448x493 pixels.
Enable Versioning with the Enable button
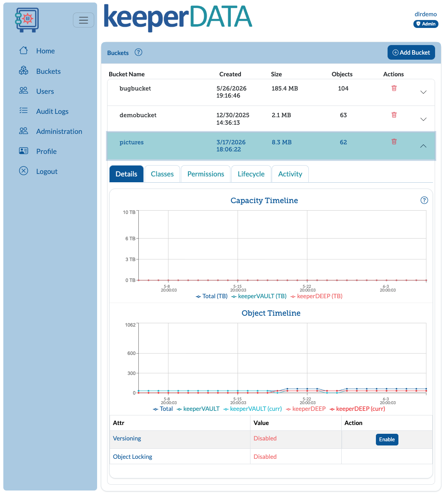(387, 440)
